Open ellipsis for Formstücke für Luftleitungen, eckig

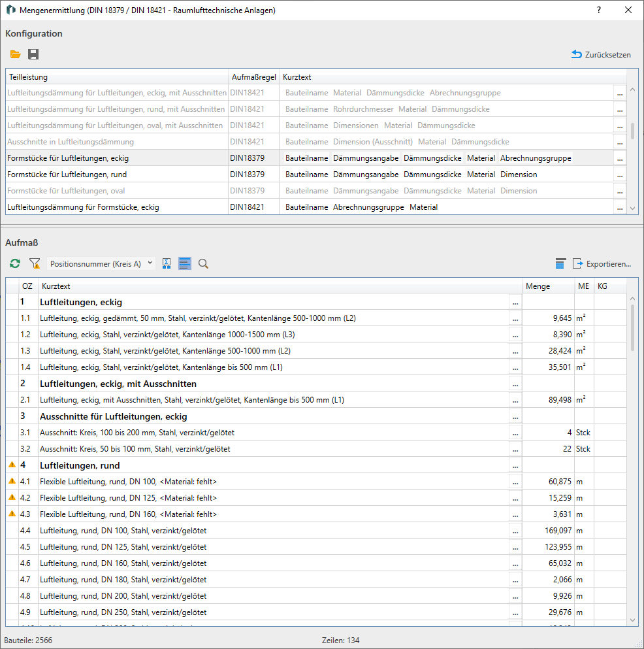point(620,159)
